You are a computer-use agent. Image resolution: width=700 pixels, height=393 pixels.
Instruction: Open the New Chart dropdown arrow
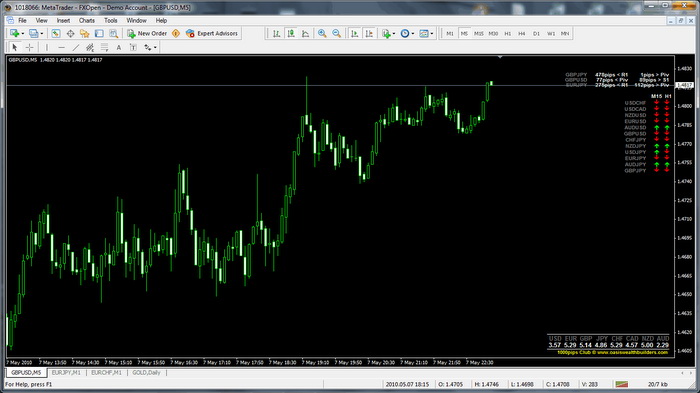(x=22, y=33)
